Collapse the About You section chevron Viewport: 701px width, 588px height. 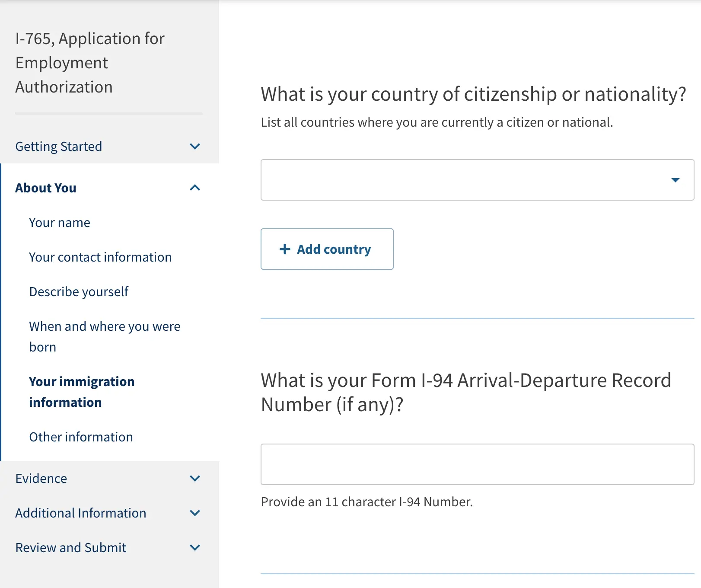(x=195, y=188)
